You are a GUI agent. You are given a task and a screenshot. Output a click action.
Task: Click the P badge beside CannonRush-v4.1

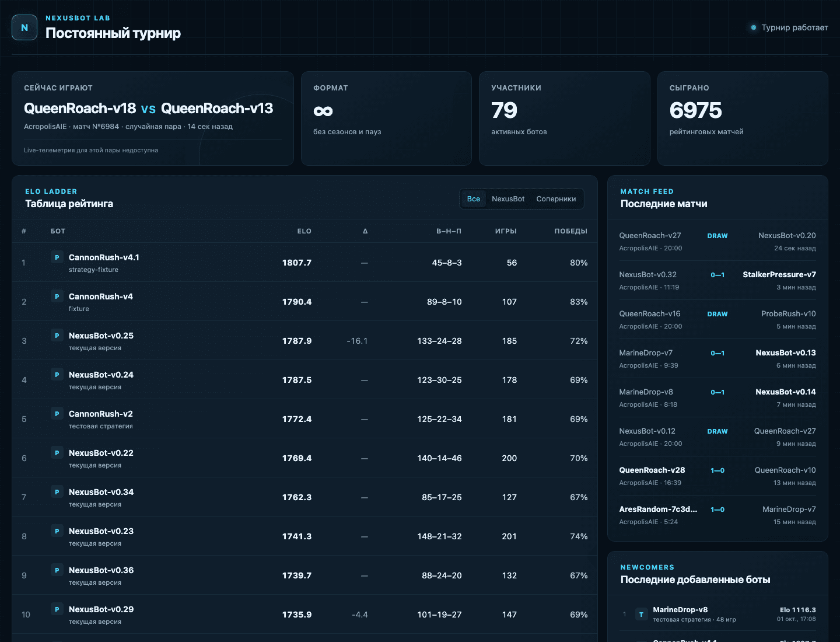(57, 257)
